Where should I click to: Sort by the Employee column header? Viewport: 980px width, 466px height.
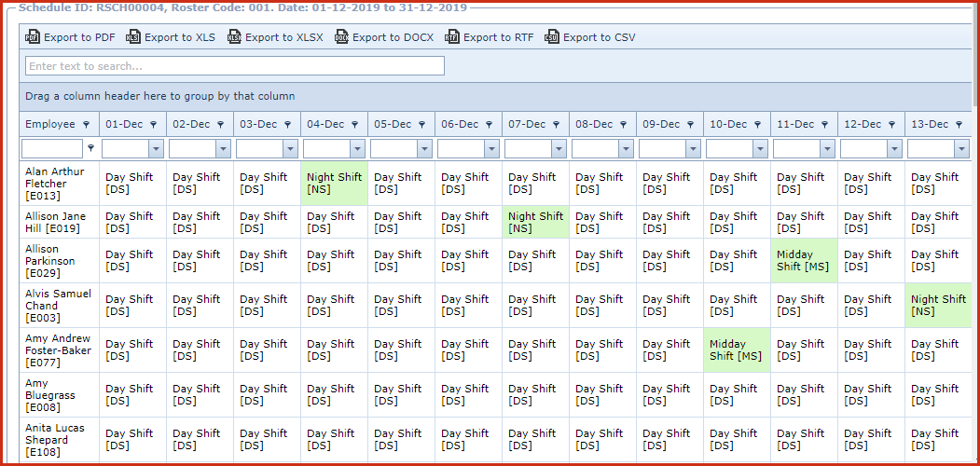click(50, 125)
